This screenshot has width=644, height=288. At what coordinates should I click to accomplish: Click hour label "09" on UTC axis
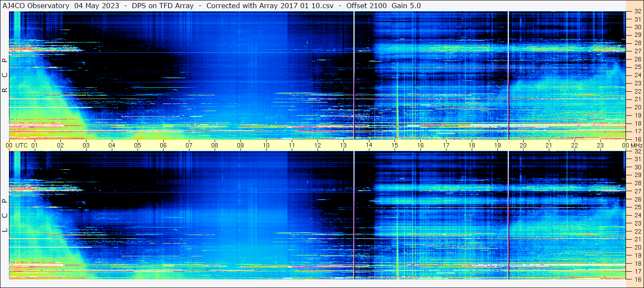click(x=240, y=145)
